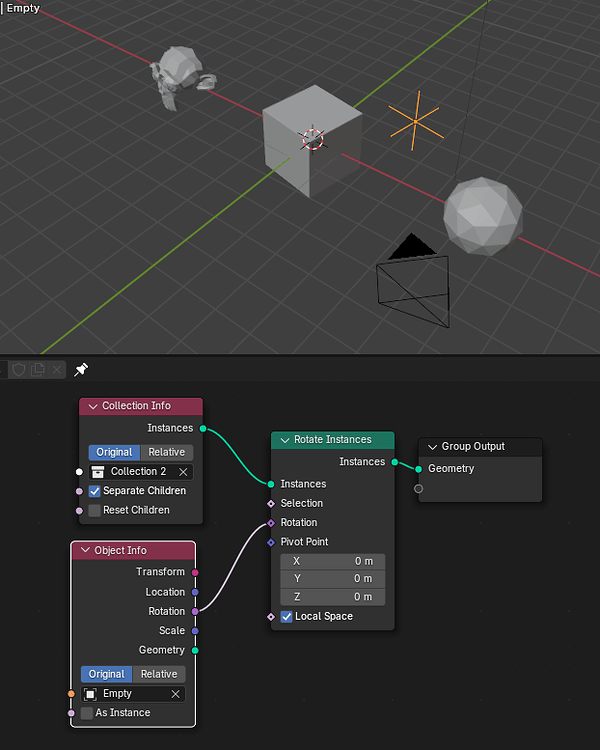Click the 3D cursor at cube center

click(x=313, y=139)
